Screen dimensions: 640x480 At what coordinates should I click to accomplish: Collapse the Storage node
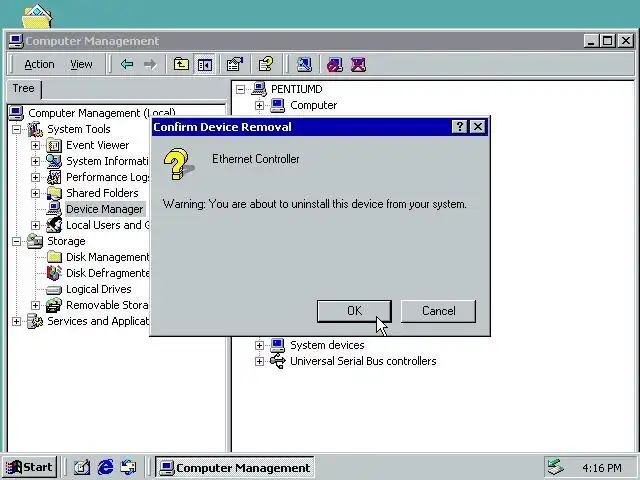pos(16,241)
